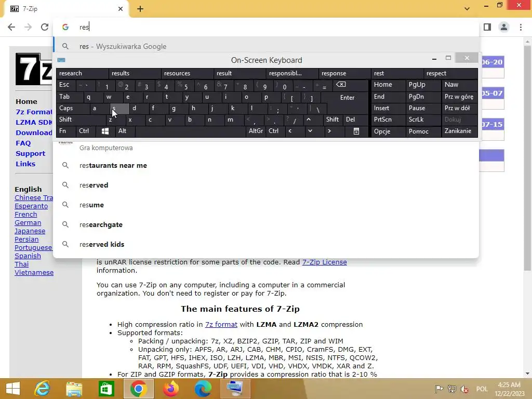Click the address bar input field
This screenshot has height=399, width=532.
point(267,27)
